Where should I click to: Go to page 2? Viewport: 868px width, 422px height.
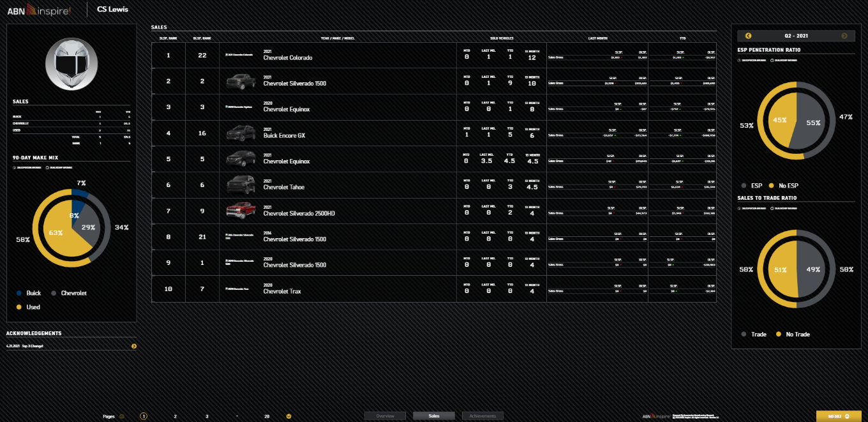pyautogui.click(x=175, y=416)
